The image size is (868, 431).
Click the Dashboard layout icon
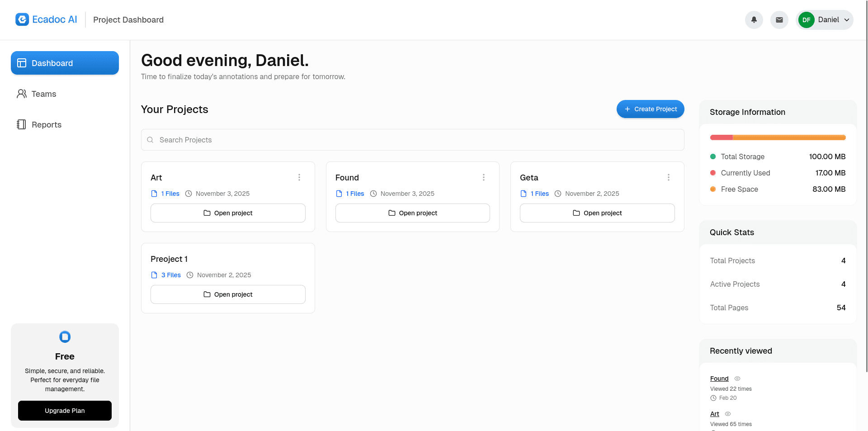point(22,63)
